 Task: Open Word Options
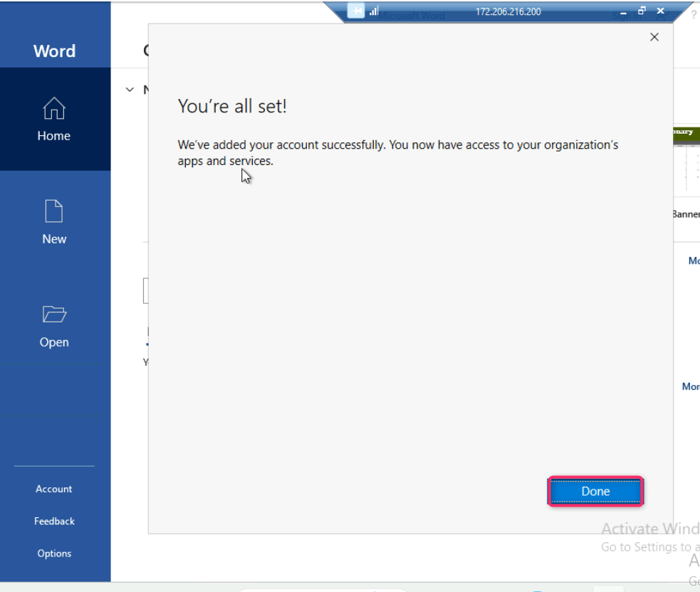(54, 553)
